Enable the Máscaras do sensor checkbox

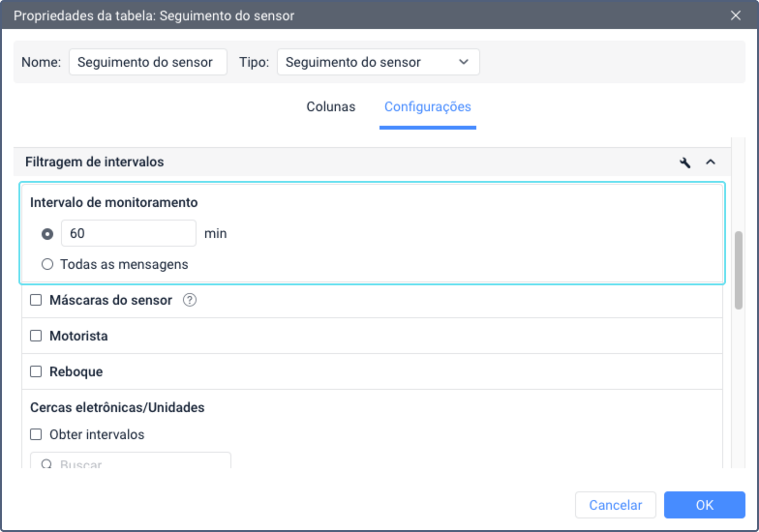(x=36, y=300)
